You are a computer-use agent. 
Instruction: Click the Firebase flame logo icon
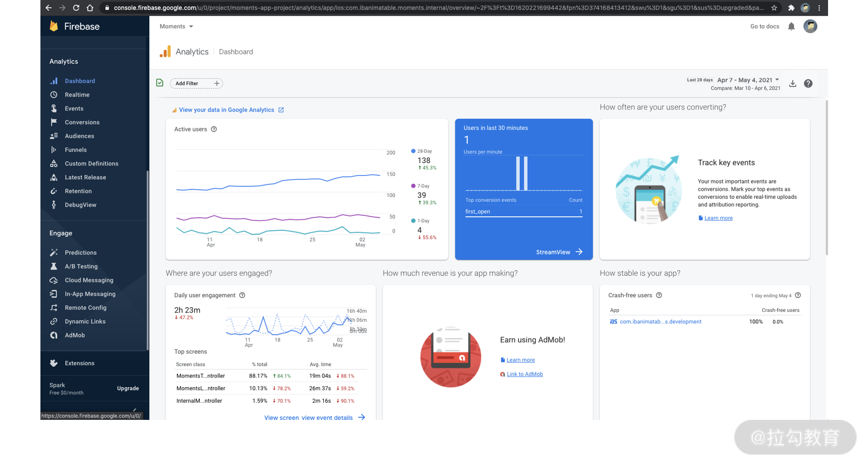(x=54, y=26)
